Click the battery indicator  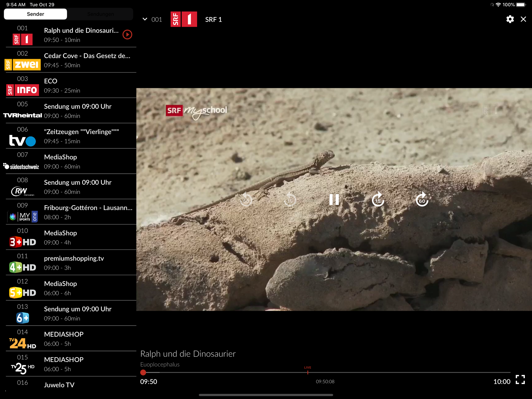[521, 5]
